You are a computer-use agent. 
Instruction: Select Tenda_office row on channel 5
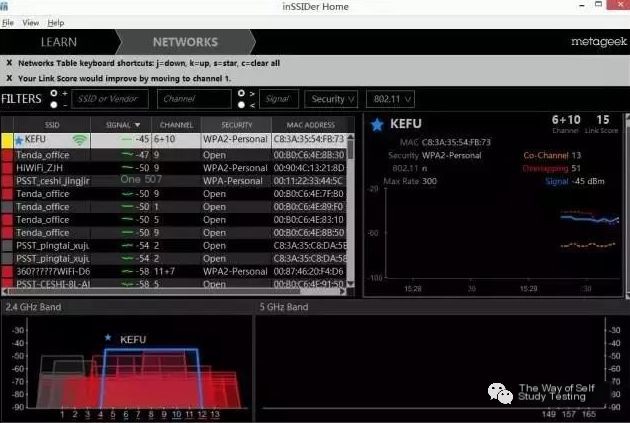pyautogui.click(x=174, y=220)
